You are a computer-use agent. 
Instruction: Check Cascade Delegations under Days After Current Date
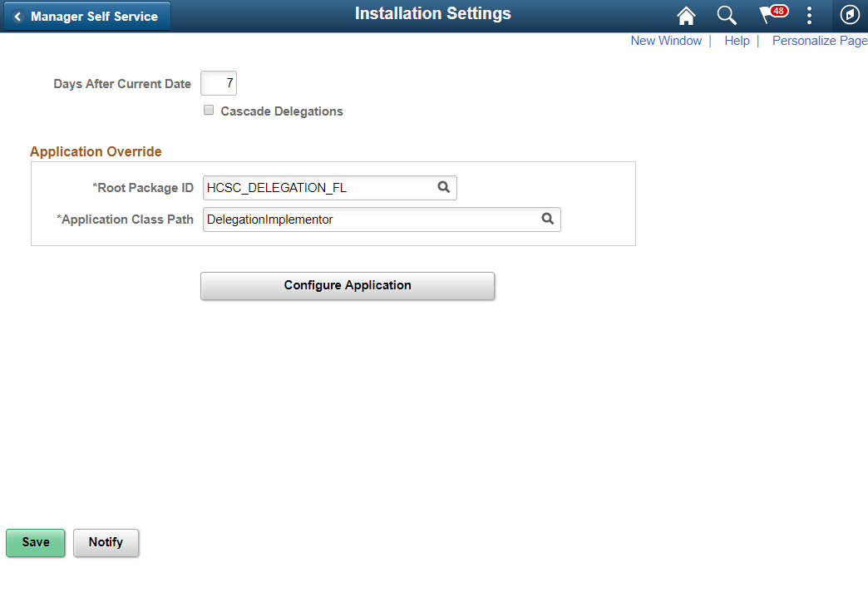(208, 110)
